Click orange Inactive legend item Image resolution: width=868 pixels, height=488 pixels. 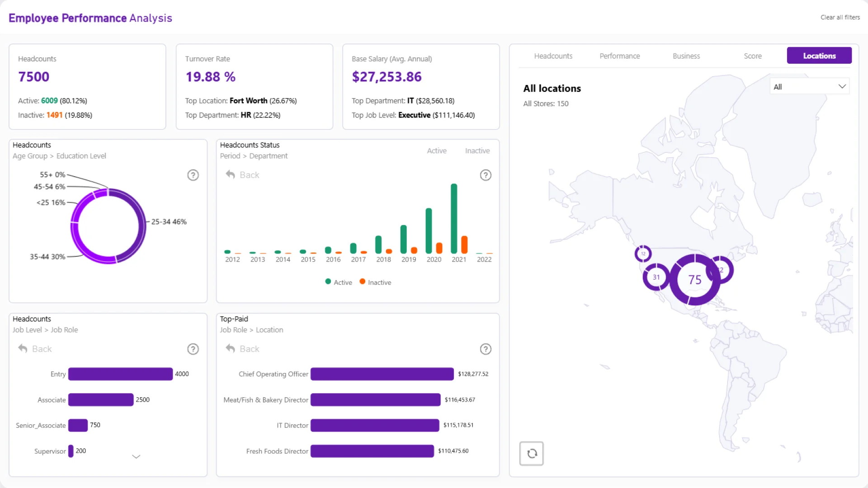[375, 282]
